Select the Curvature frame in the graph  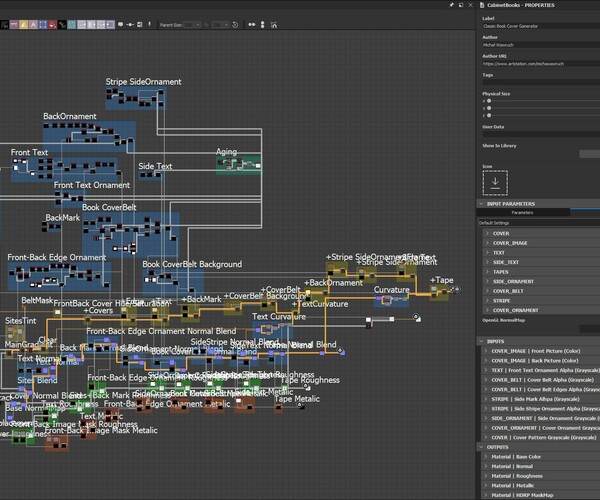[391, 301]
